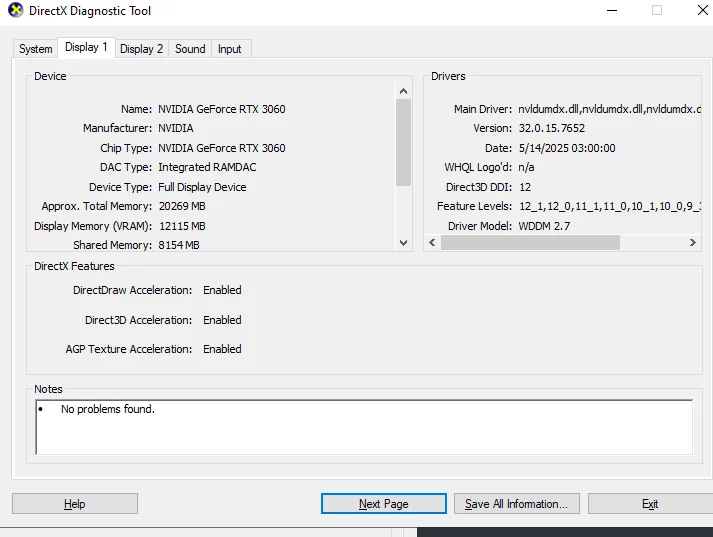Click the Full Display Device value
The height and width of the screenshot is (537, 713).
202,187
